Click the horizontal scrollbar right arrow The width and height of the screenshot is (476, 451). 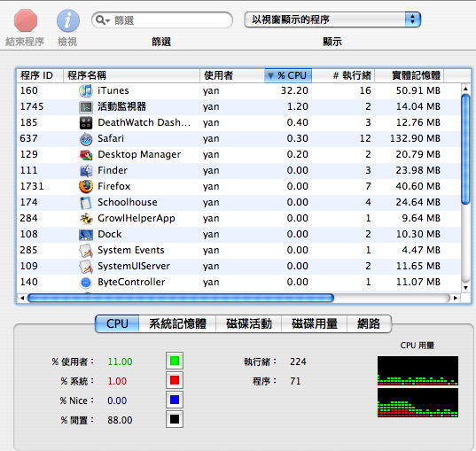[456, 298]
